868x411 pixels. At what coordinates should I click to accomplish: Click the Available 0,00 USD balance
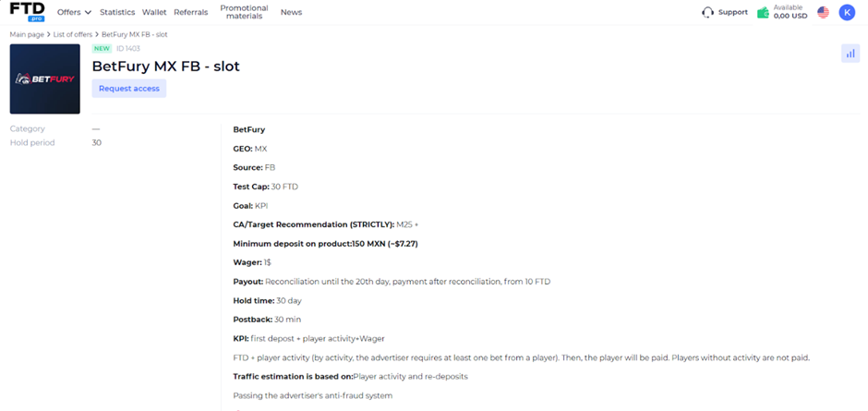click(x=790, y=12)
